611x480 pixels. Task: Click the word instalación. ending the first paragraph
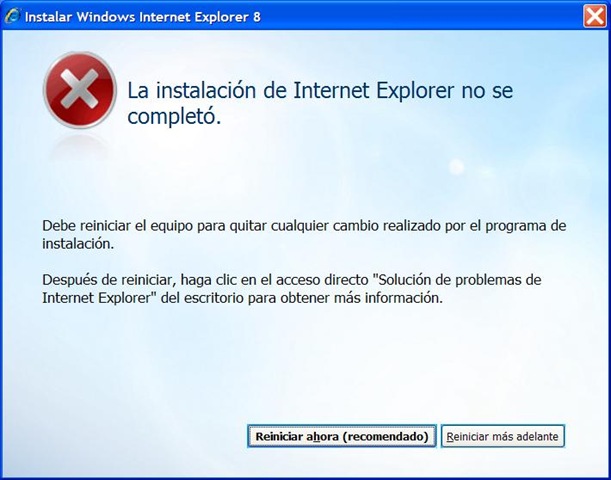[78, 244]
